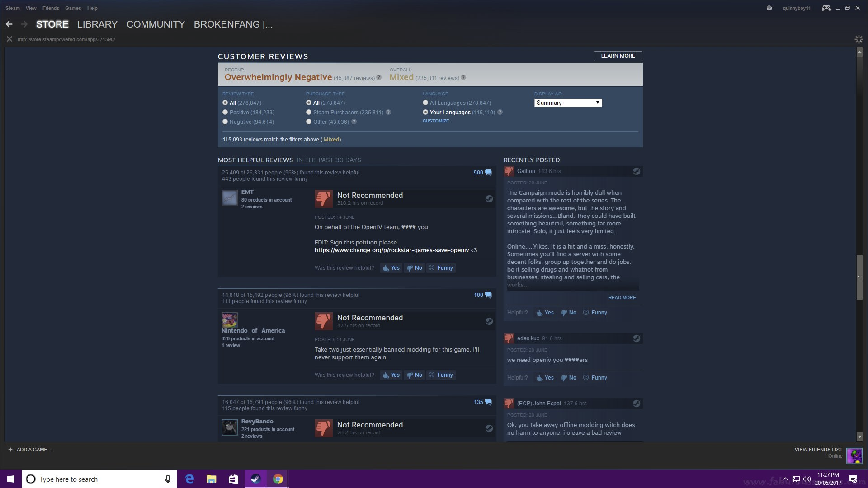
Task: Select All Languages radio button
Action: pyautogui.click(x=425, y=103)
